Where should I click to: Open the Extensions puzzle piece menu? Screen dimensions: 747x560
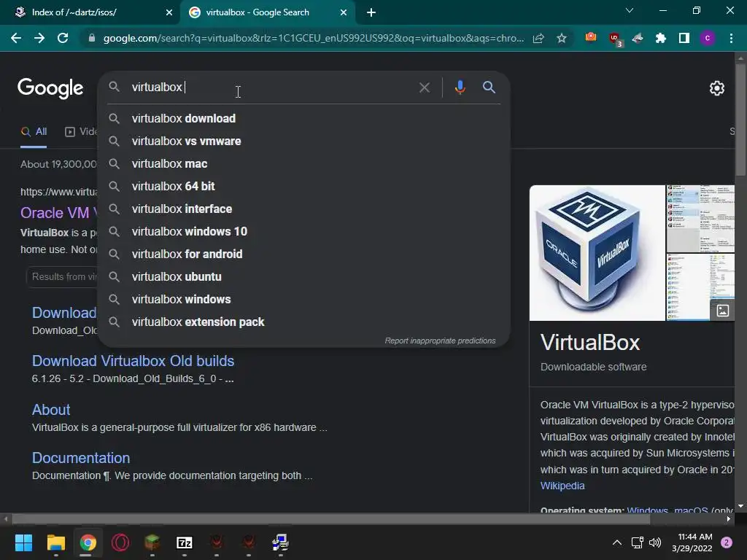click(660, 38)
